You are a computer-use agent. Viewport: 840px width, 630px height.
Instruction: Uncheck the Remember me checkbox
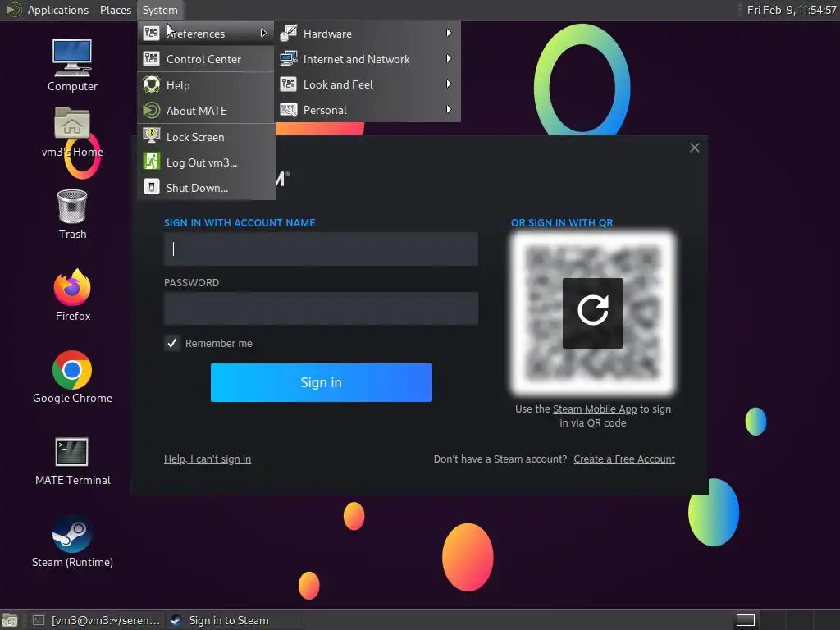click(172, 343)
